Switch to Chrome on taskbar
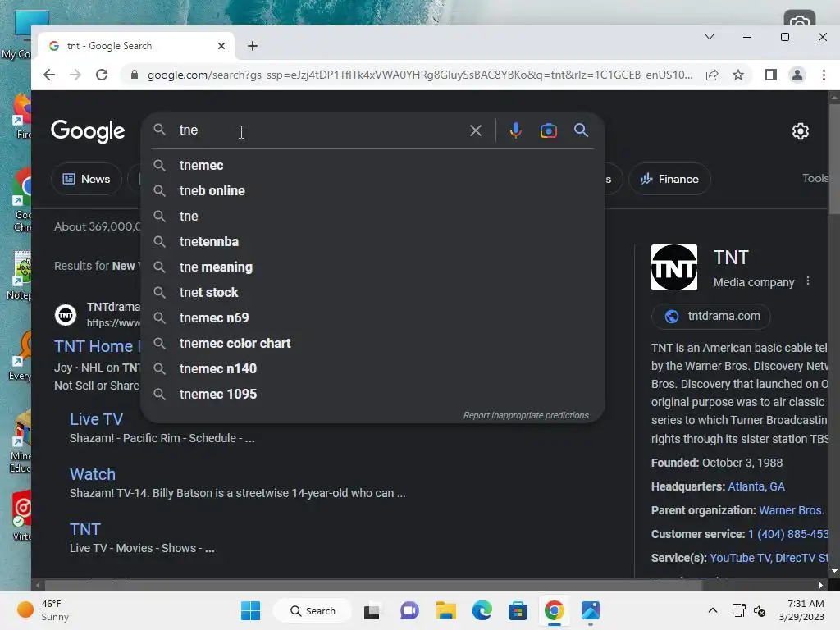Viewport: 840px width, 630px height. pyautogui.click(x=555, y=610)
